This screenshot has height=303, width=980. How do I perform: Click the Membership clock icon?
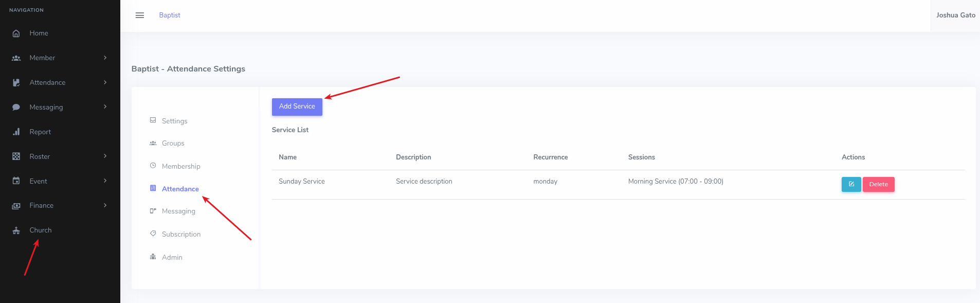pos(153,166)
